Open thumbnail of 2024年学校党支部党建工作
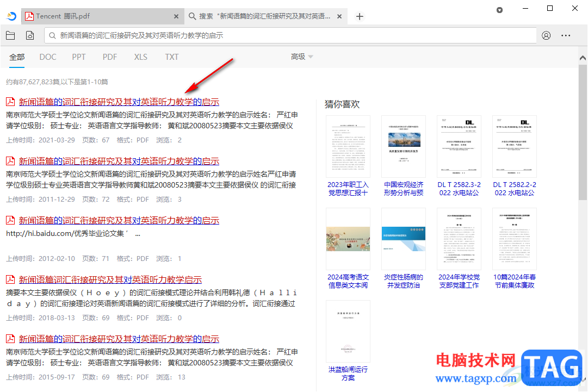 pos(459,239)
